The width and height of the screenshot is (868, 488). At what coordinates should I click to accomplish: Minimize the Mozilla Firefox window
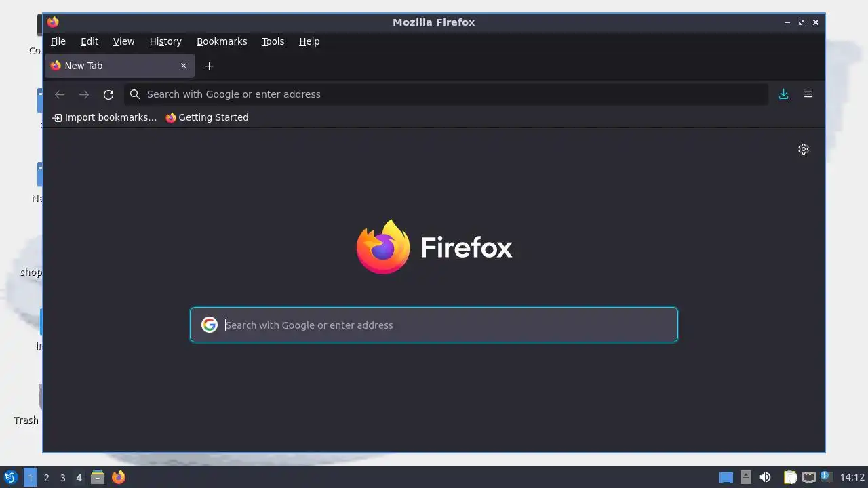(787, 22)
